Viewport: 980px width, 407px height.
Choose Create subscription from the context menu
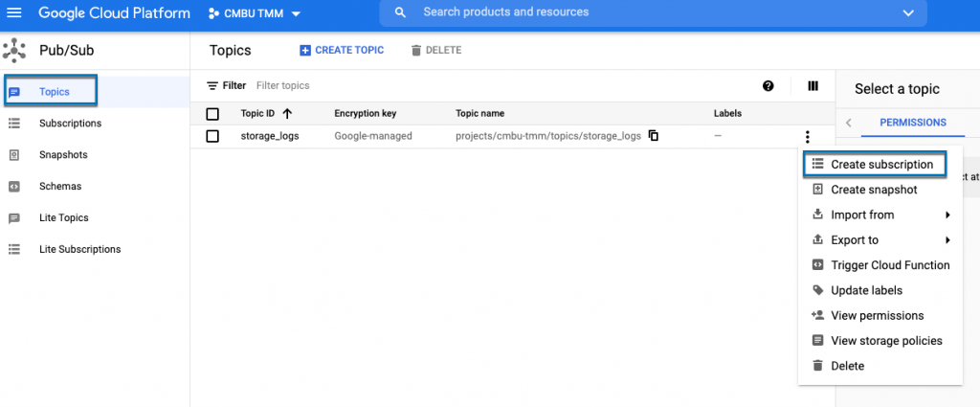coord(880,165)
